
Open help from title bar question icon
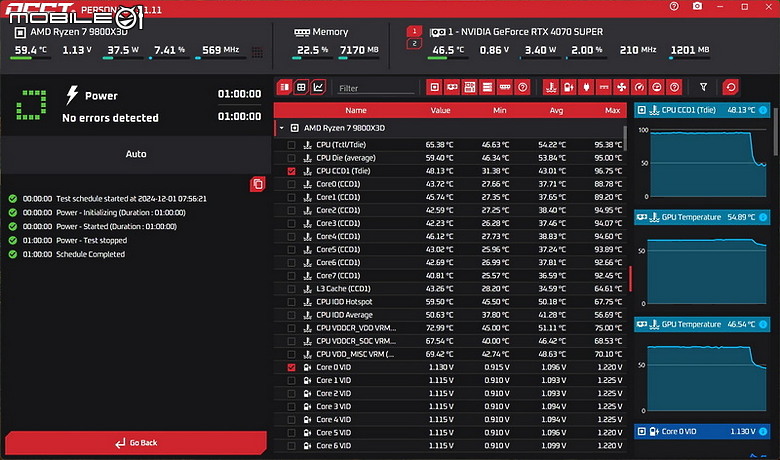[x=674, y=6]
